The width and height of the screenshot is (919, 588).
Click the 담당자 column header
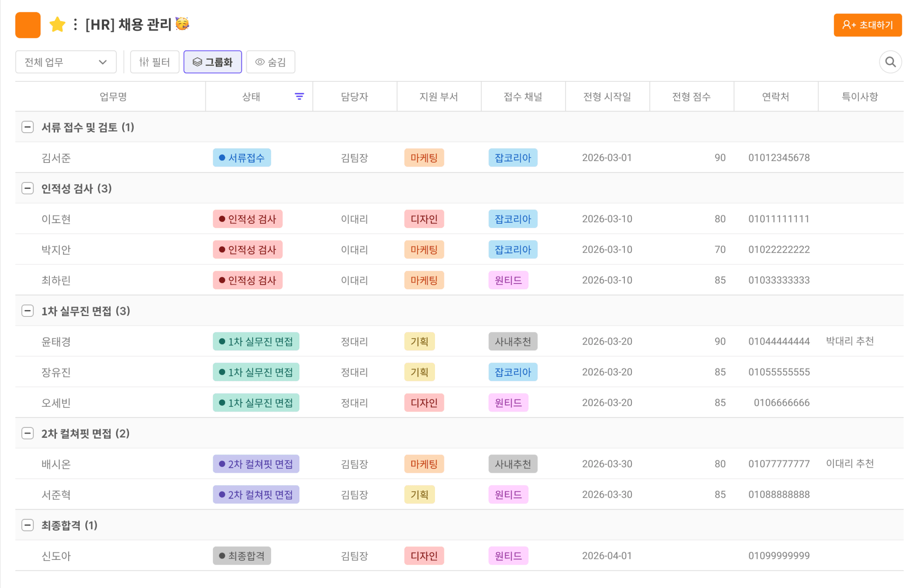[x=354, y=97]
